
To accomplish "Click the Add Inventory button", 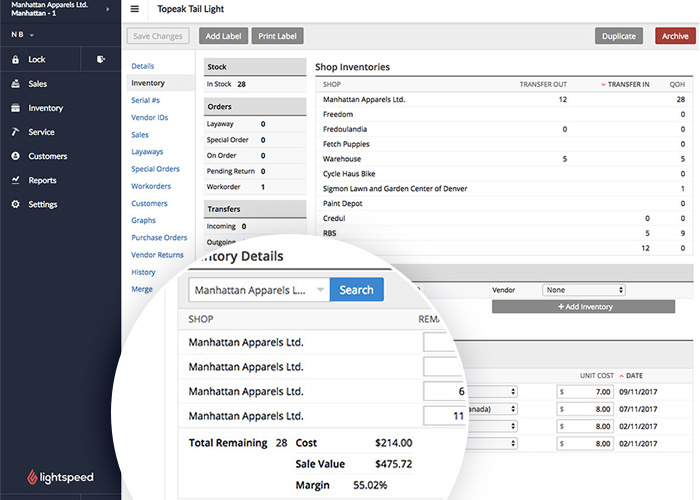I will (583, 307).
